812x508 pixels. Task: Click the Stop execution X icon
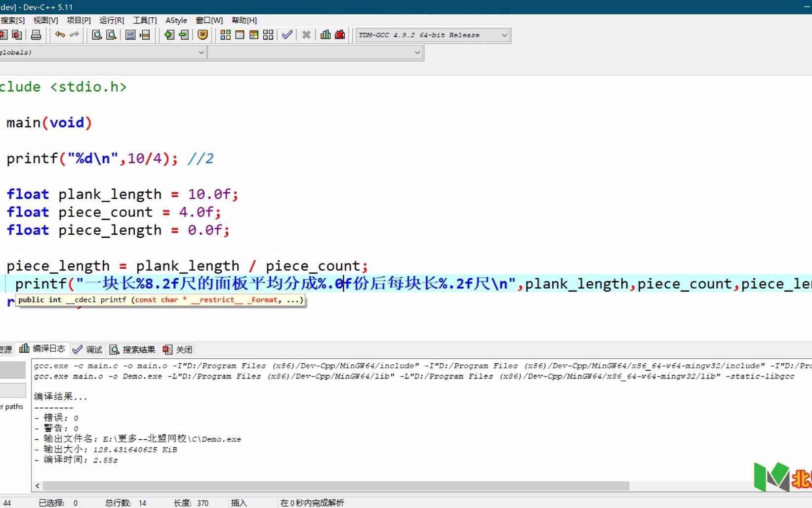[x=306, y=35]
